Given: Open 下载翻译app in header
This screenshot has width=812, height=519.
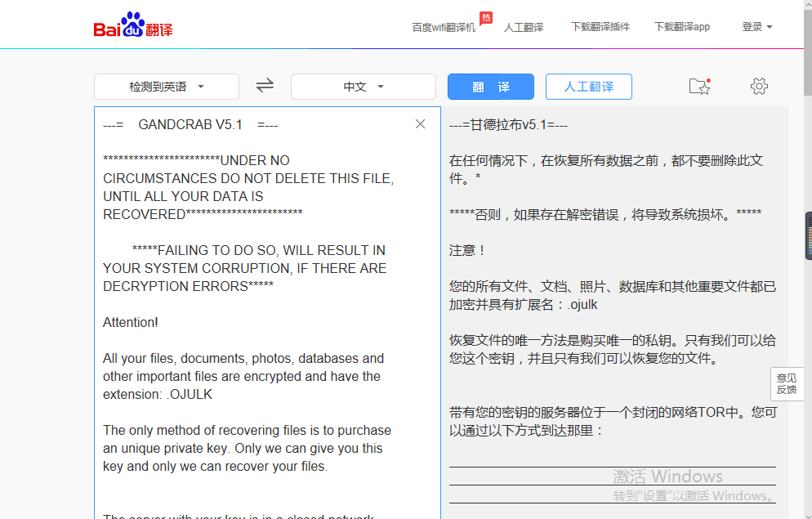Looking at the screenshot, I should coord(682,27).
